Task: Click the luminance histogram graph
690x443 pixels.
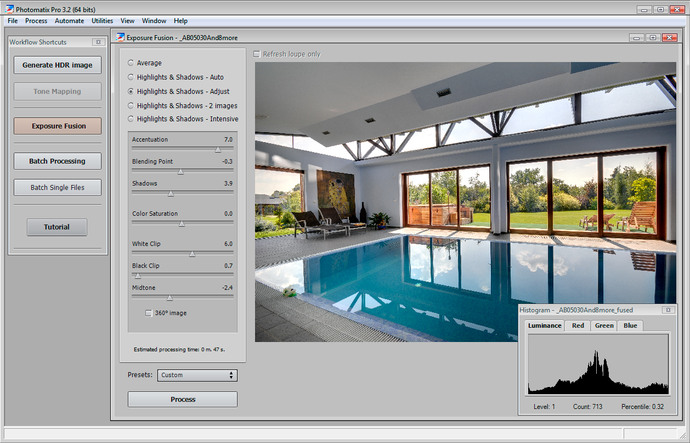Action: (x=598, y=364)
